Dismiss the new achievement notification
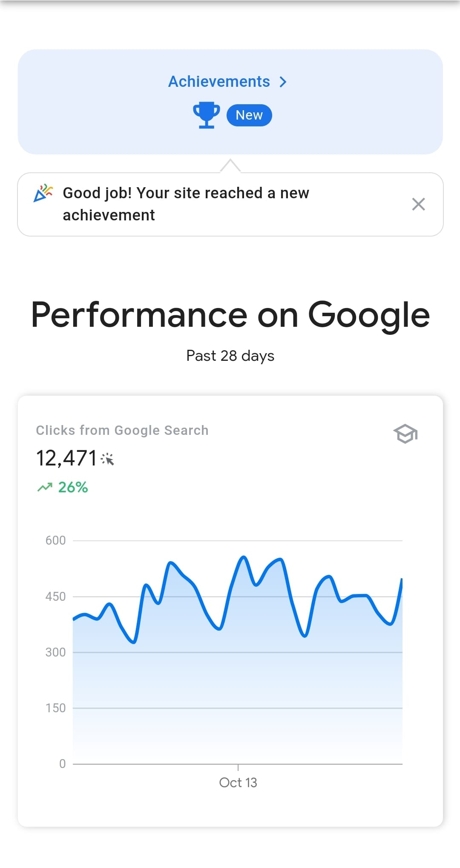Screen dimensions: 460x868 coord(419,204)
